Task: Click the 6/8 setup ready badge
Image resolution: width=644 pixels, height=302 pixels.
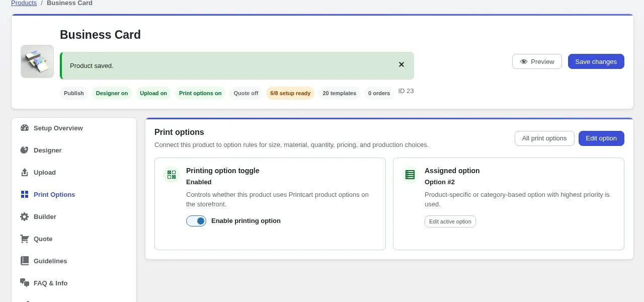Action: [290, 93]
